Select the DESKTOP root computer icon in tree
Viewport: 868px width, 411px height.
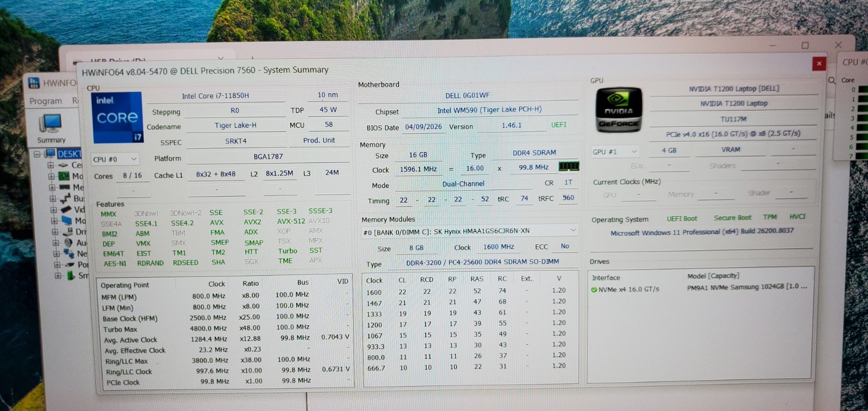(x=50, y=154)
